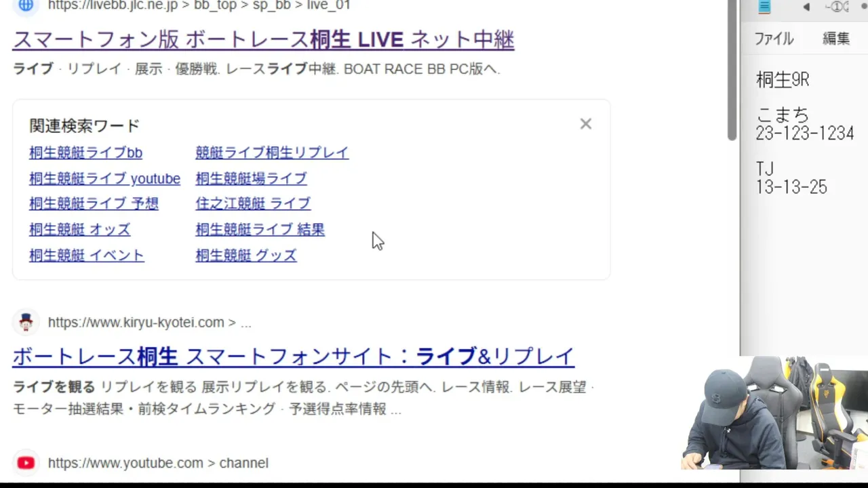This screenshot has width=868, height=488.
Task: Open the 編集 menu in Notepad
Action: (836, 39)
